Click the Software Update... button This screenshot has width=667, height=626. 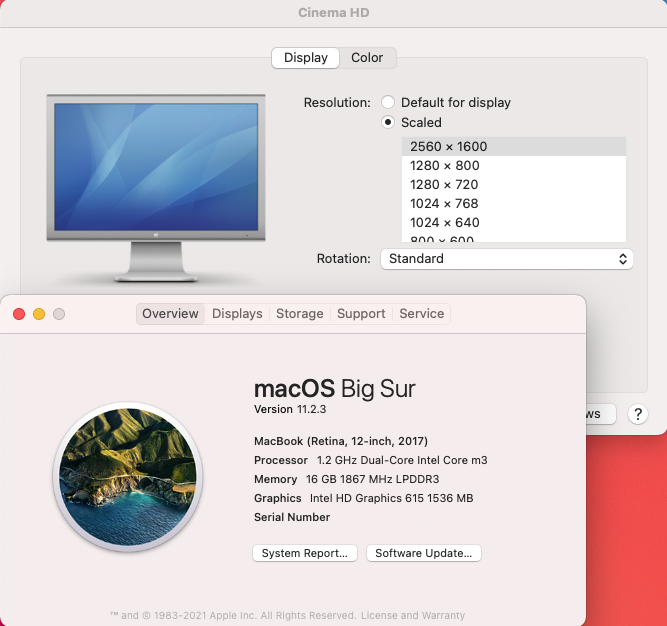[424, 553]
